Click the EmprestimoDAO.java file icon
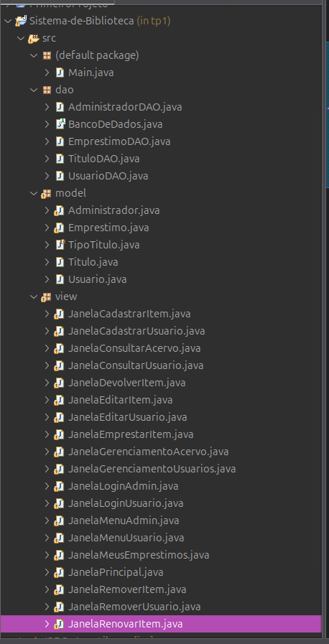Image resolution: width=329 pixels, height=644 pixels. click(60, 141)
